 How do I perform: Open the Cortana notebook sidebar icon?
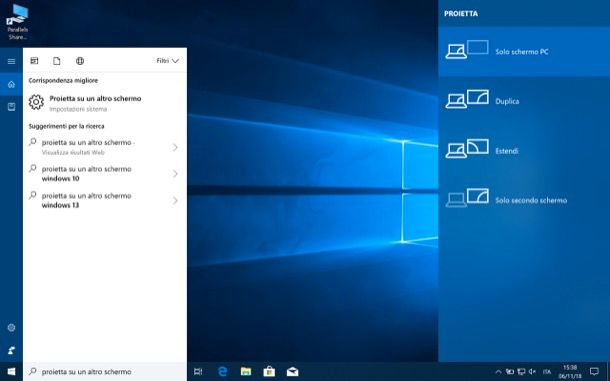coord(11,107)
